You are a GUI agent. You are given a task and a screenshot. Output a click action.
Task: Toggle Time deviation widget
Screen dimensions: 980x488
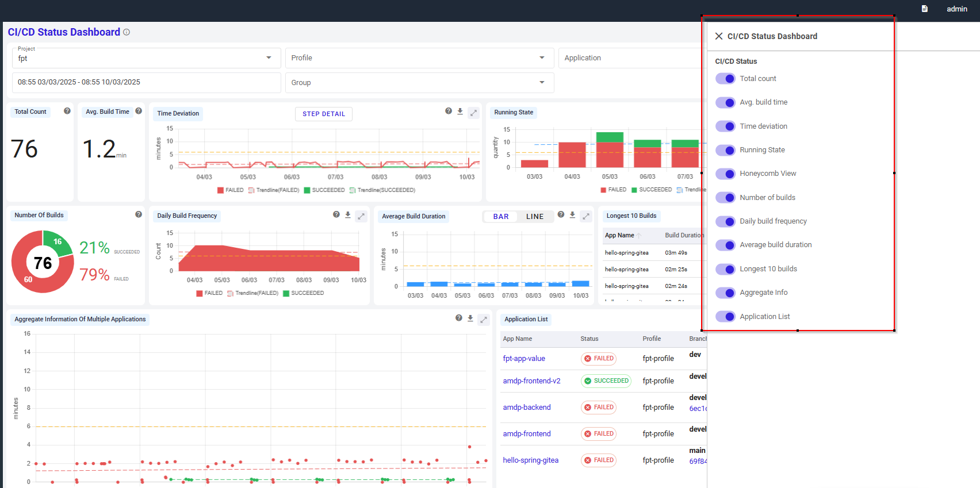(726, 126)
